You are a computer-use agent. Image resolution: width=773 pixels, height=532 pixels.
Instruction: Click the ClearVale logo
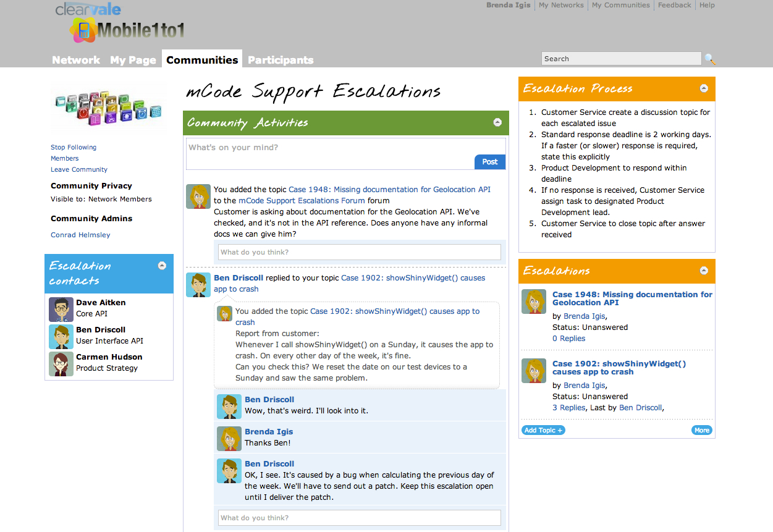click(x=88, y=9)
